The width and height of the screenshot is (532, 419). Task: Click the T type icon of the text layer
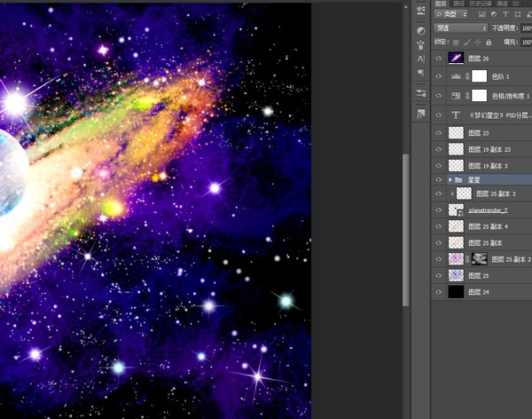coord(456,115)
